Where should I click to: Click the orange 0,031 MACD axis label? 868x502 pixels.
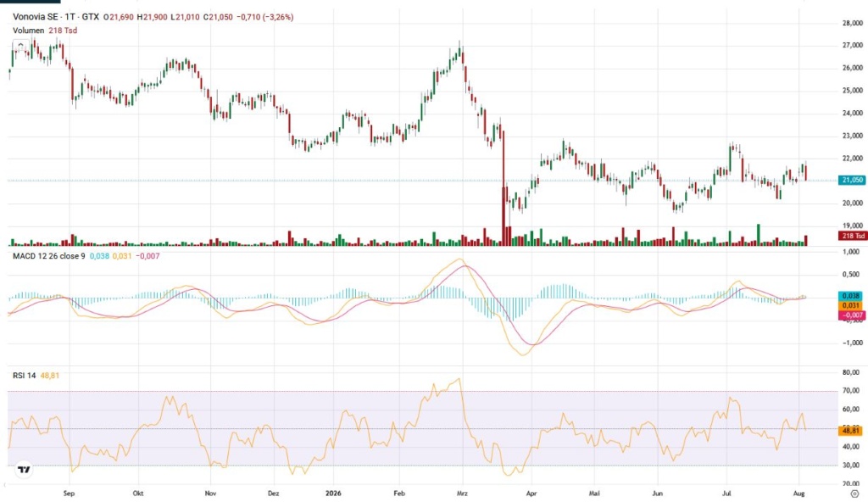click(x=851, y=306)
